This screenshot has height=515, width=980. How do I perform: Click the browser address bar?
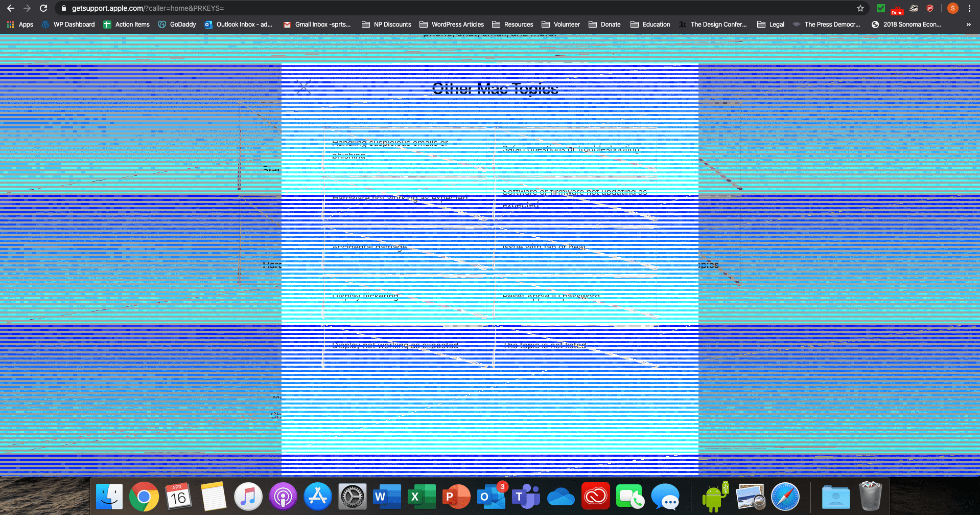coord(204,8)
